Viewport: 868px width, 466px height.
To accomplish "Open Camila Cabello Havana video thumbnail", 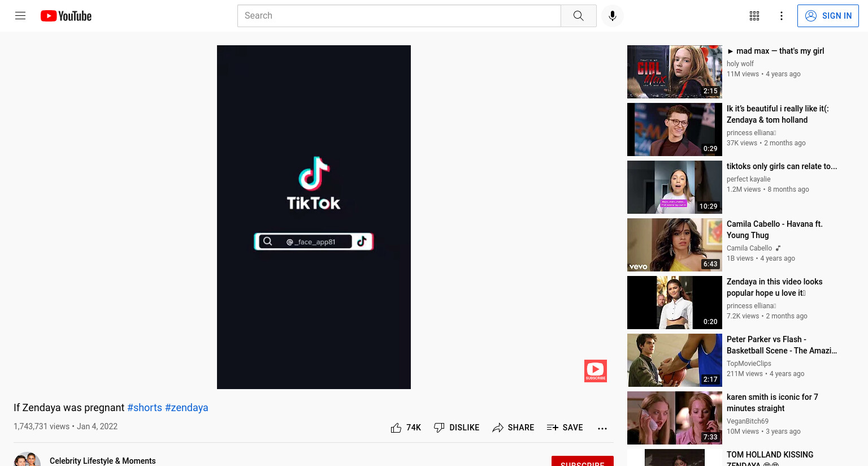I will pyautogui.click(x=675, y=245).
